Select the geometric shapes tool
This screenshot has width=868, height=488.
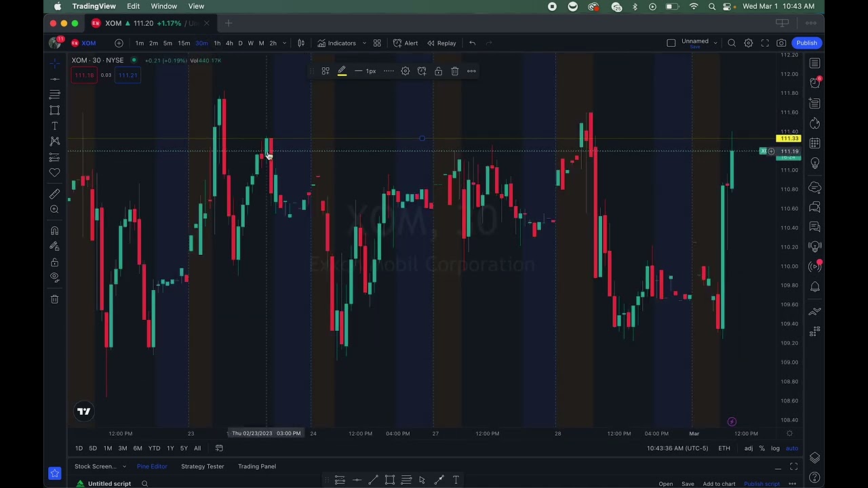(55, 110)
